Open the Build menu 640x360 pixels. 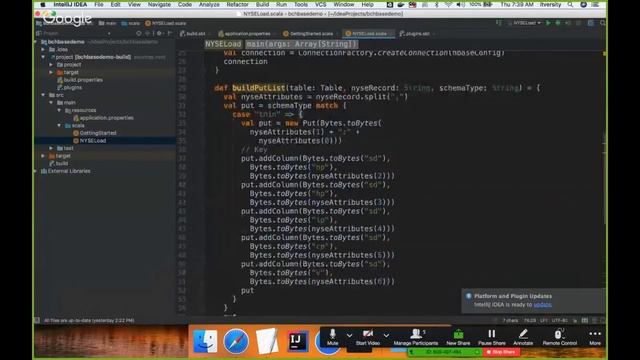click(x=262, y=4)
